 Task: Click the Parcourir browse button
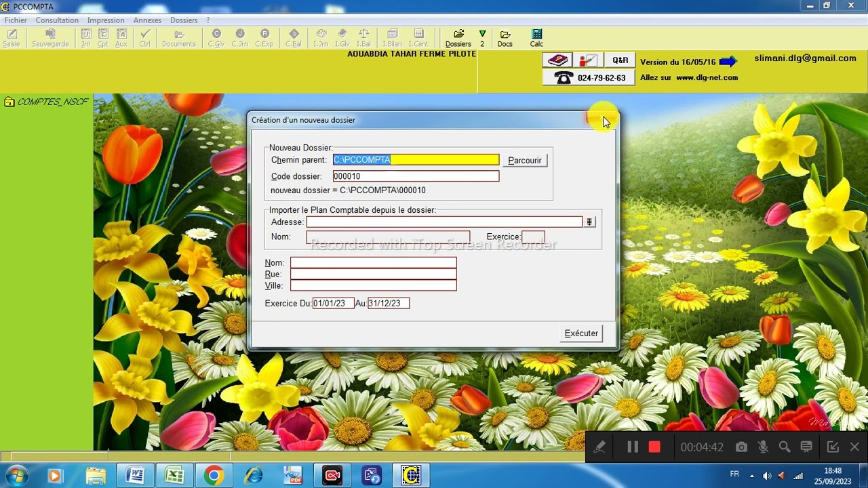pyautogui.click(x=525, y=161)
